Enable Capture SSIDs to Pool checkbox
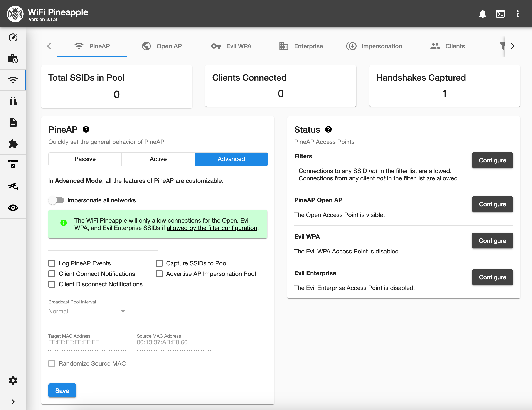Screen dimensions: 532x410 click(x=159, y=263)
